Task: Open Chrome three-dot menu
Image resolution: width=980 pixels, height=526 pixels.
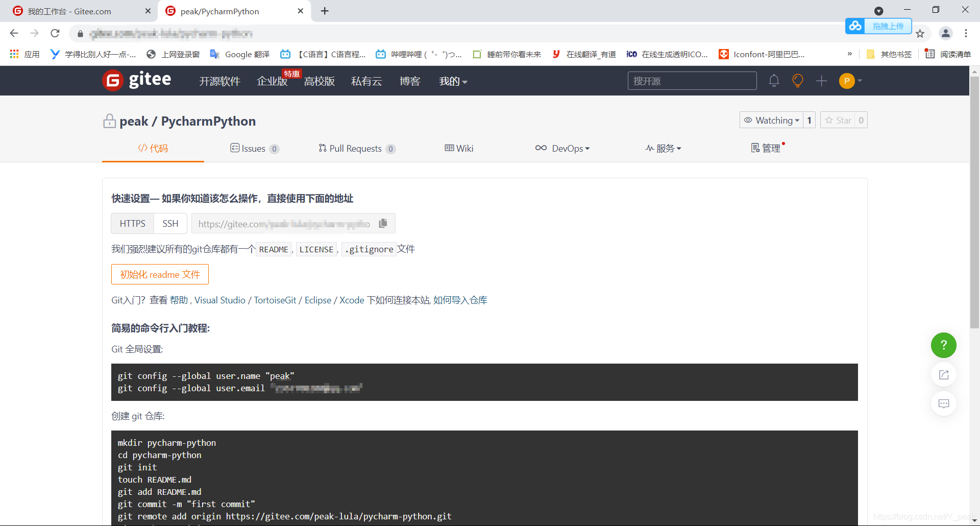Action: 966,33
